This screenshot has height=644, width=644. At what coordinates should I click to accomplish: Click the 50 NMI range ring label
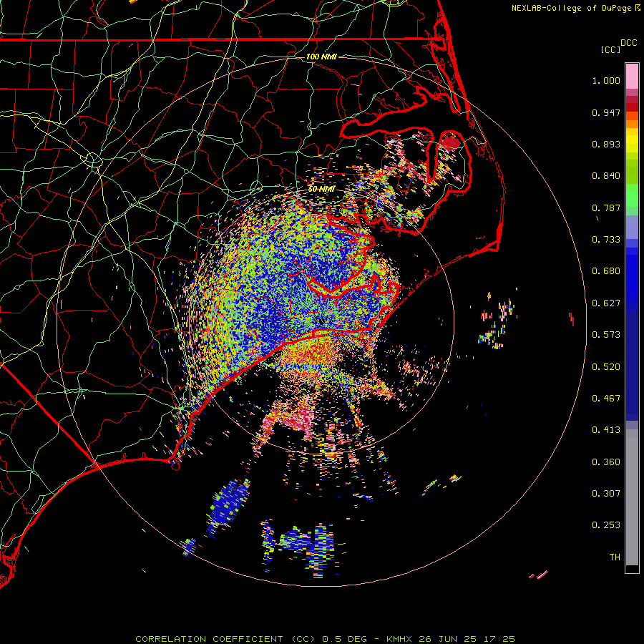tap(321, 190)
